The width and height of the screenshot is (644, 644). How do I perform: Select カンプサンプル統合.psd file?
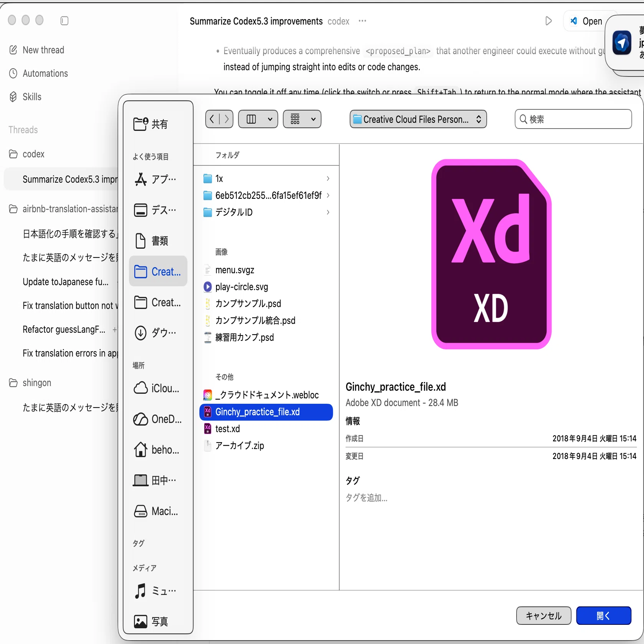[x=266, y=320]
